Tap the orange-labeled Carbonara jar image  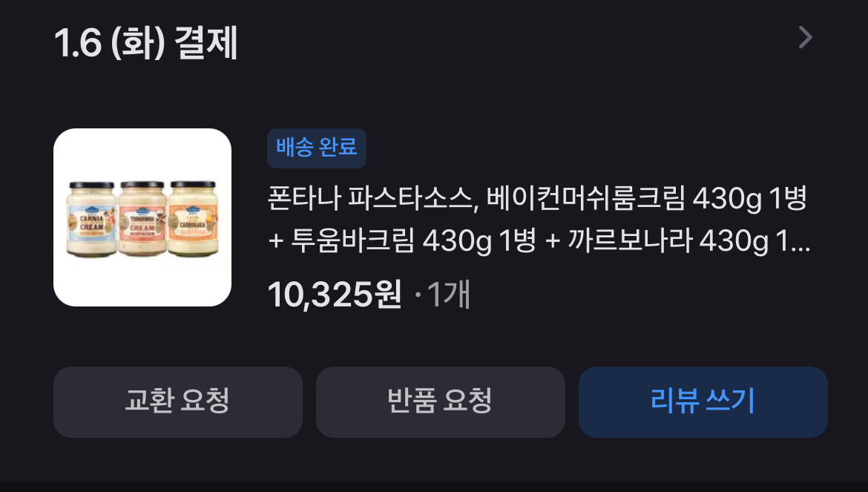point(193,219)
